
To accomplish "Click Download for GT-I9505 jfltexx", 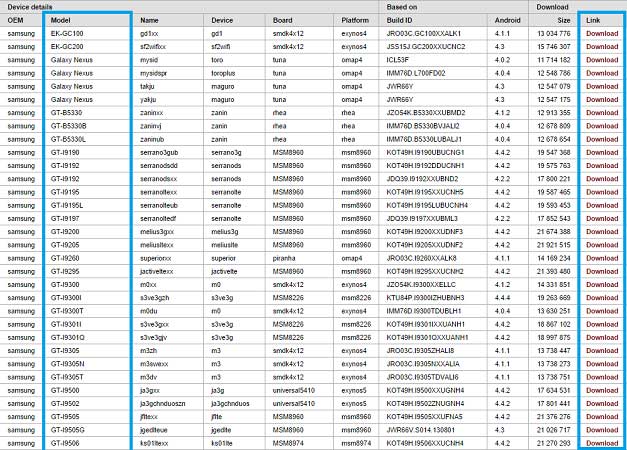I will (x=602, y=417).
